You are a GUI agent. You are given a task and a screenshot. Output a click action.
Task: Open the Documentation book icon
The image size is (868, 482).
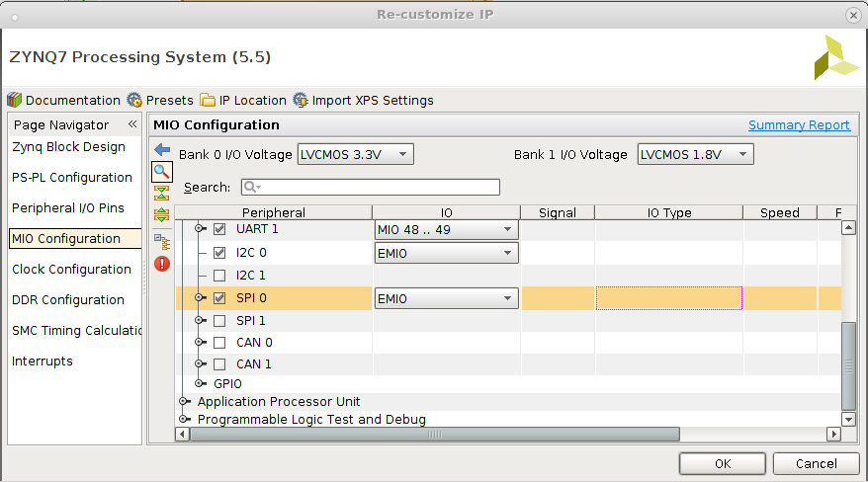(15, 100)
